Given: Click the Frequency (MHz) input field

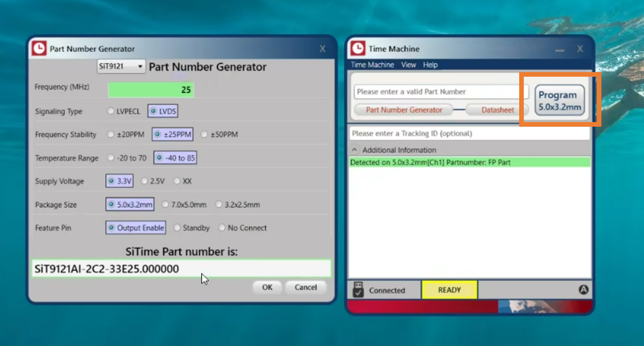Looking at the screenshot, I should tap(151, 90).
